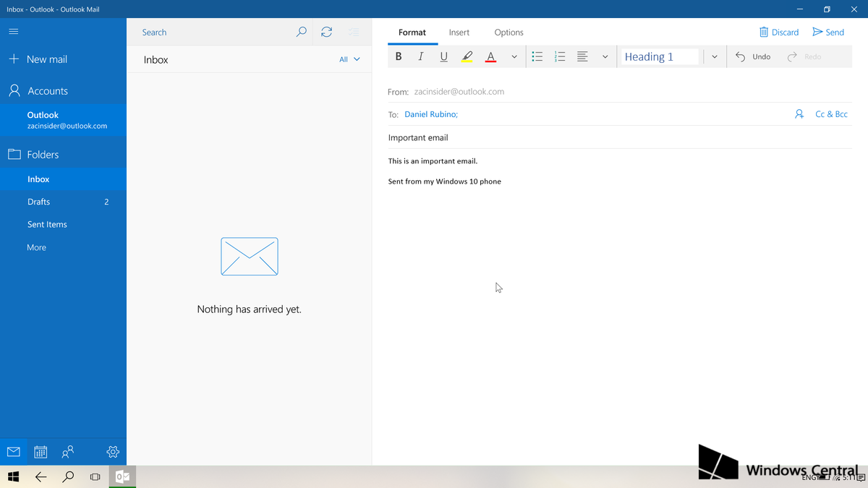Open the Sent Items folder
The height and width of the screenshot is (488, 868).
tap(63, 224)
